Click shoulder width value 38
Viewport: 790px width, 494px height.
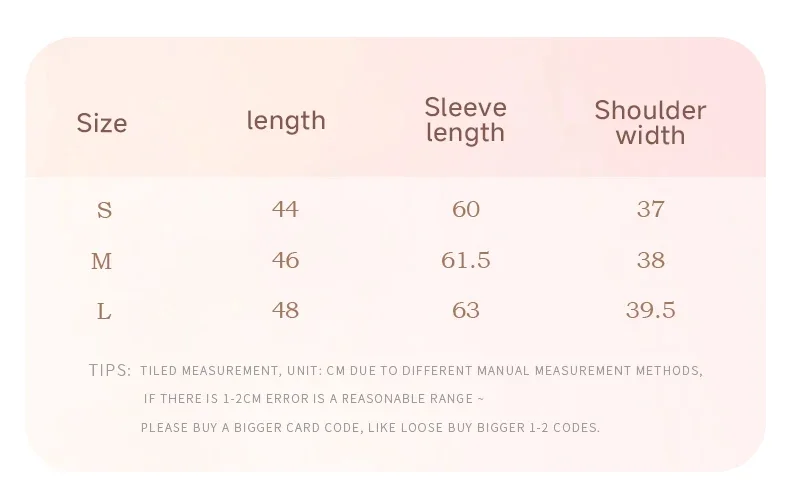point(650,260)
